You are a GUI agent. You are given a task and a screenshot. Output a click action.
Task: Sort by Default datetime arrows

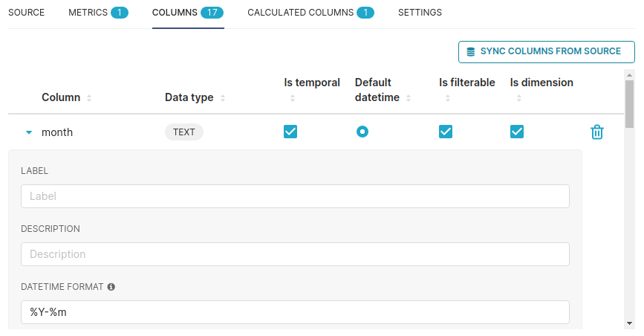[x=409, y=98]
